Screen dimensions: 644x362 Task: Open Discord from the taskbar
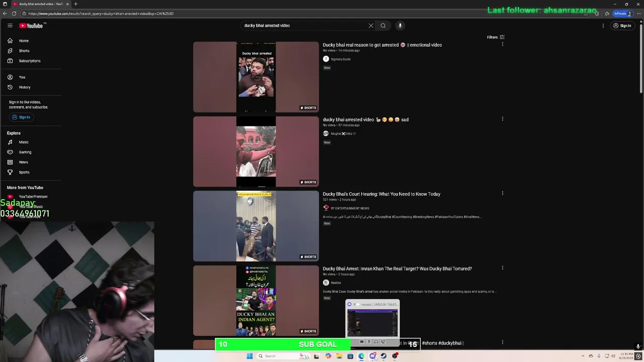coord(372,356)
